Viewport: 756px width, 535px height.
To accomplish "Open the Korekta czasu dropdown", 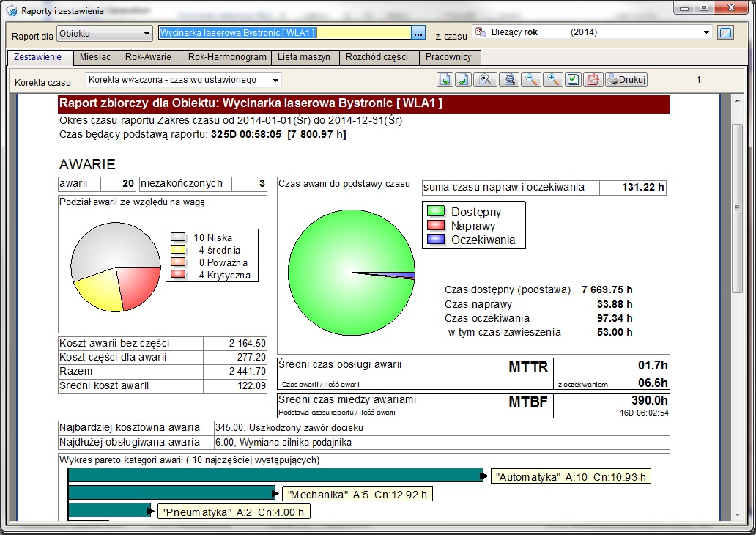I will tap(183, 80).
